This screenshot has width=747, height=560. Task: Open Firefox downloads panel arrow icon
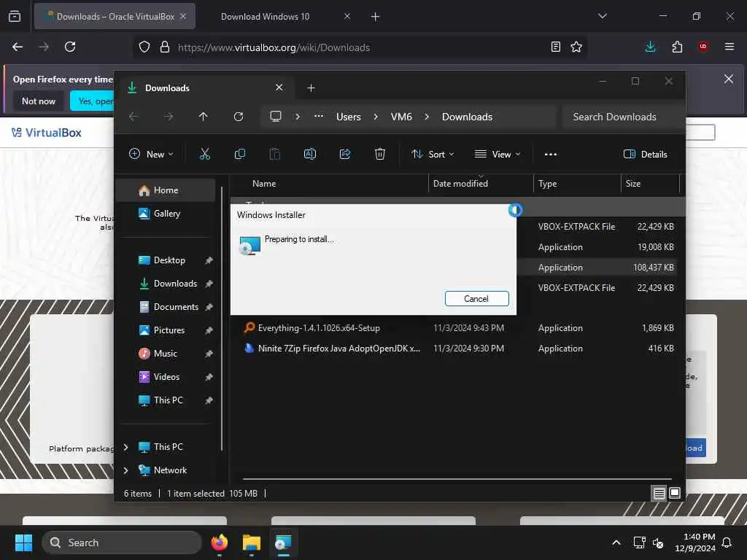click(x=650, y=47)
